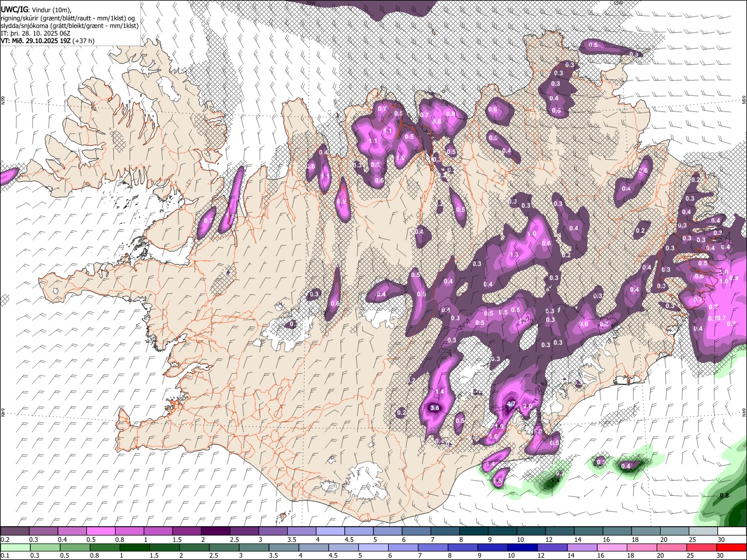Click the "4.7" precipitation value on the map
The image size is (747, 560).
click(511, 404)
